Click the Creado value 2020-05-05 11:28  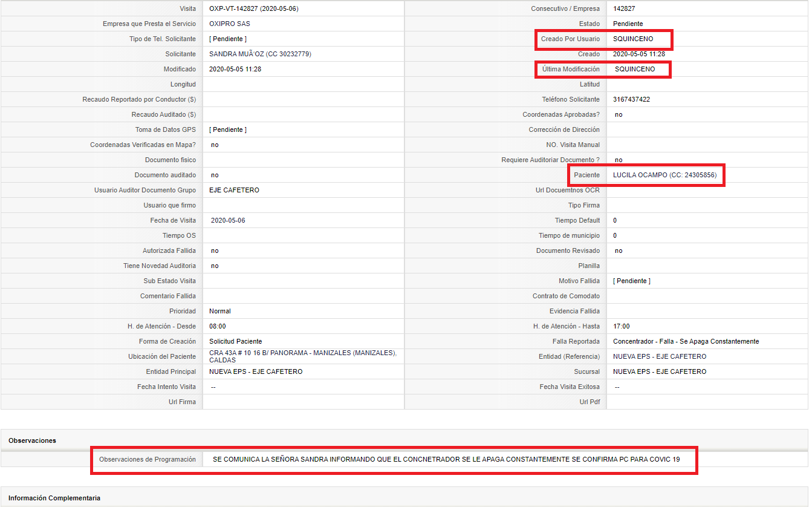pos(639,54)
